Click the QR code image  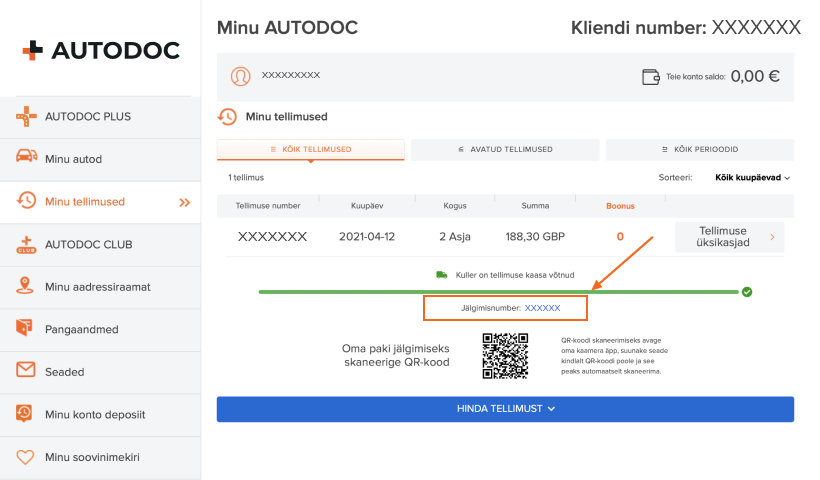(505, 355)
